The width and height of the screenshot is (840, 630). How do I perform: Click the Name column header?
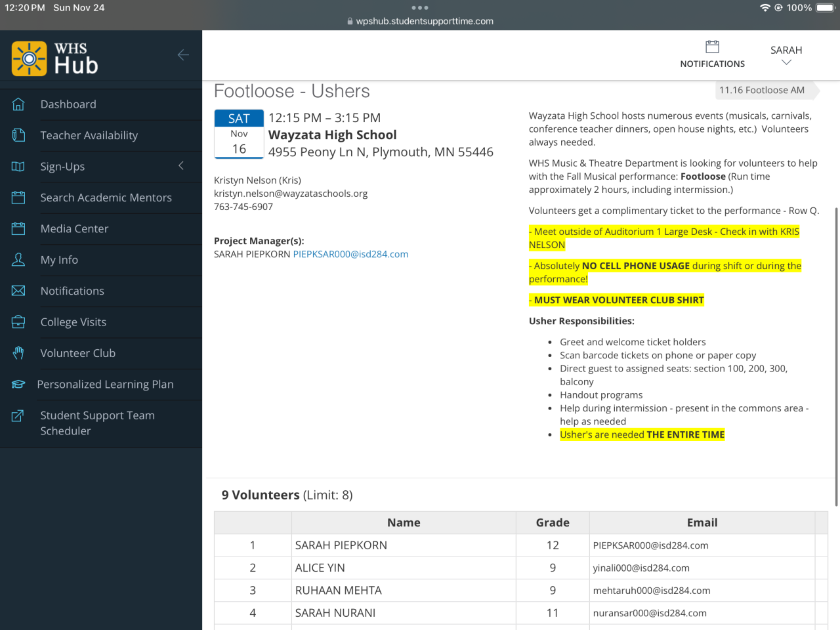tap(404, 522)
